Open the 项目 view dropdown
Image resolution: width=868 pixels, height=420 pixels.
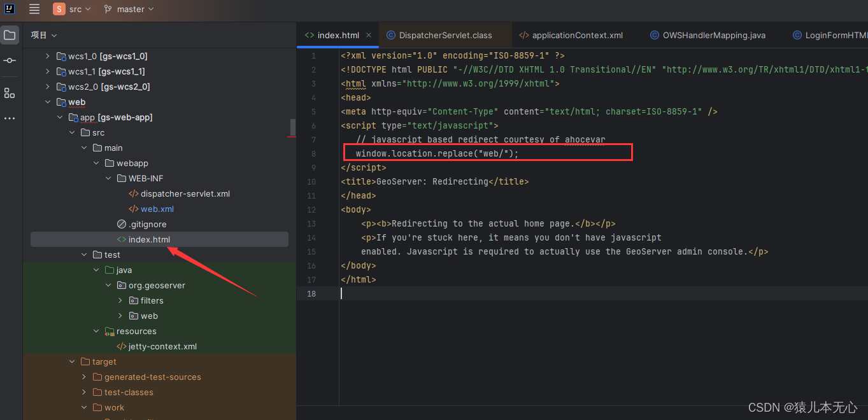(x=44, y=35)
